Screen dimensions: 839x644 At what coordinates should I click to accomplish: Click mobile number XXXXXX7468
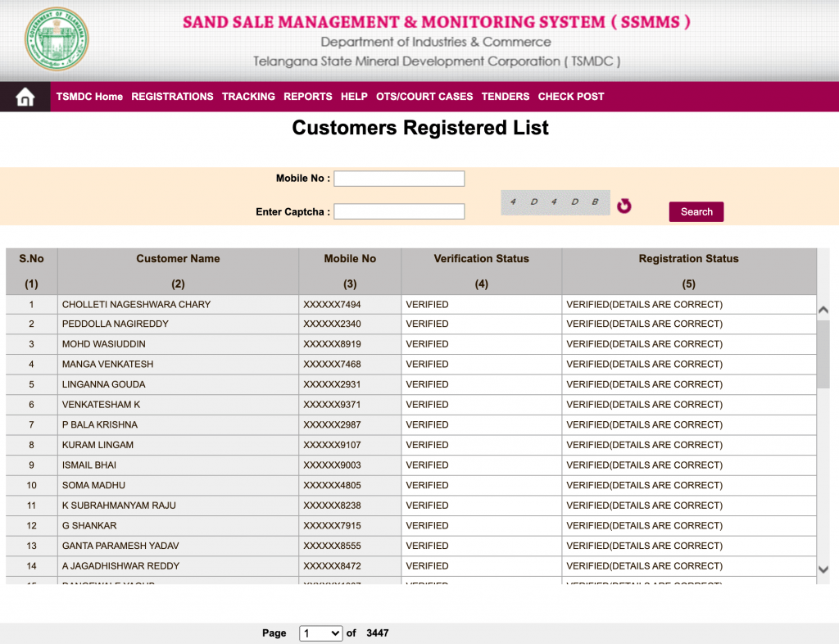pos(332,365)
